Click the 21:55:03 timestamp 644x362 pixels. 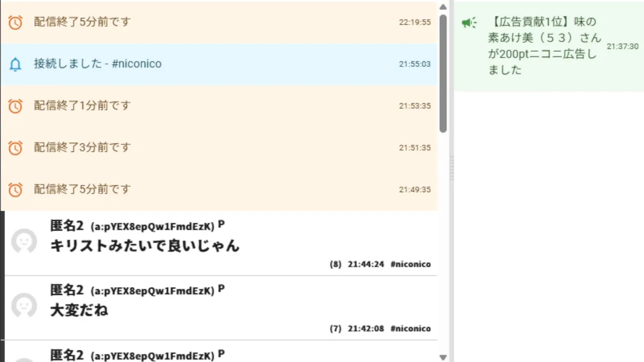pyautogui.click(x=415, y=64)
